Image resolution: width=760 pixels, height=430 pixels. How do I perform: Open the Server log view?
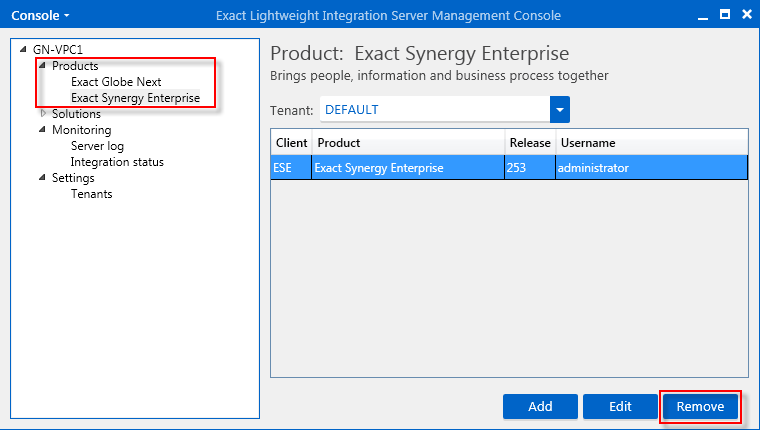coord(97,145)
